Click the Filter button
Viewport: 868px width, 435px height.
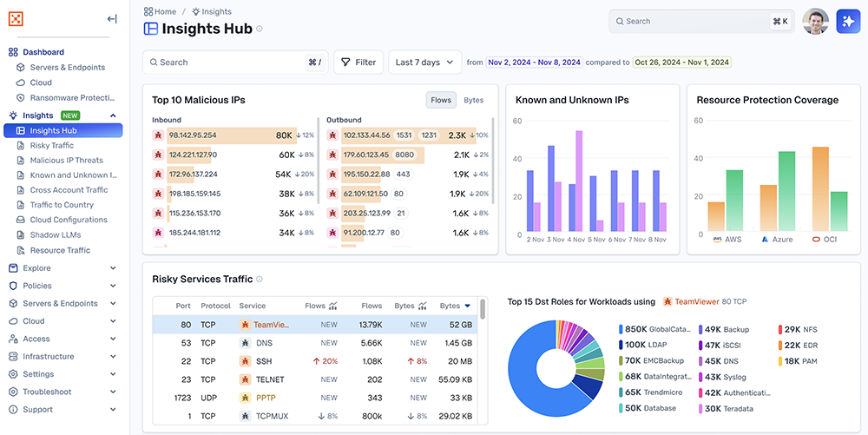point(358,63)
